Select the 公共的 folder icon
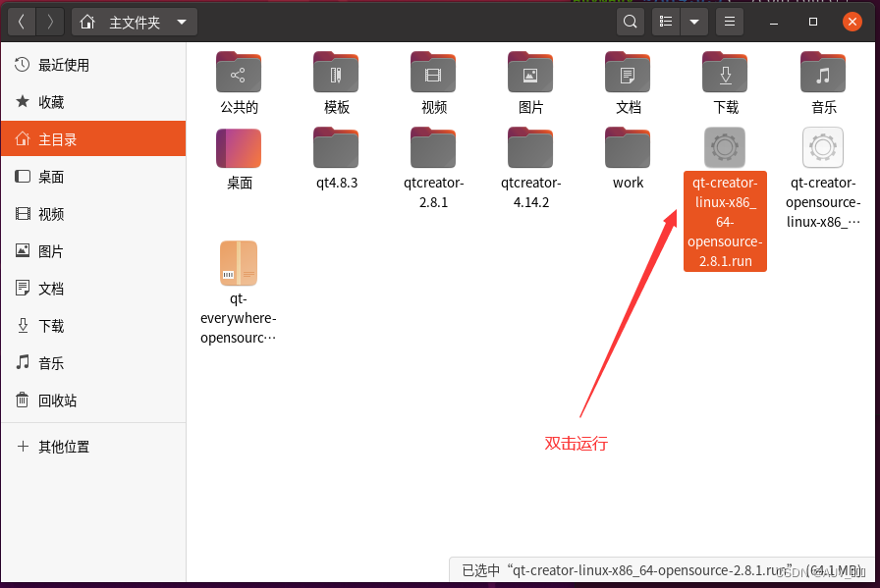This screenshot has width=880, height=588. pyautogui.click(x=239, y=73)
